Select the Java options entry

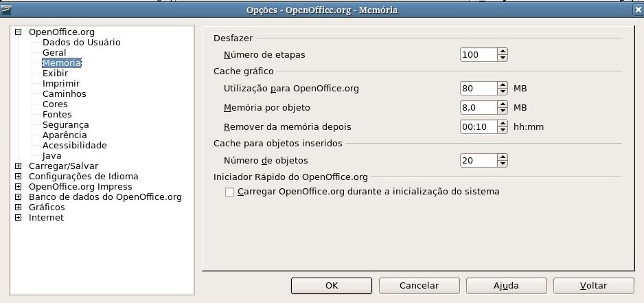point(51,156)
